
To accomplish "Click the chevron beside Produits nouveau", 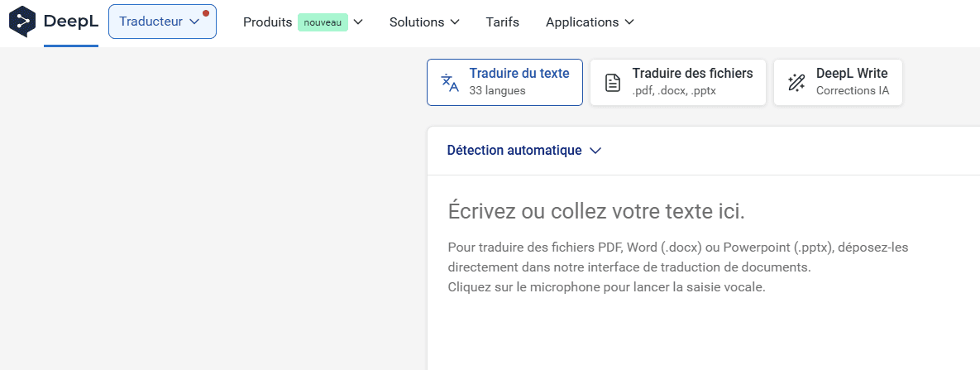I will (357, 22).
